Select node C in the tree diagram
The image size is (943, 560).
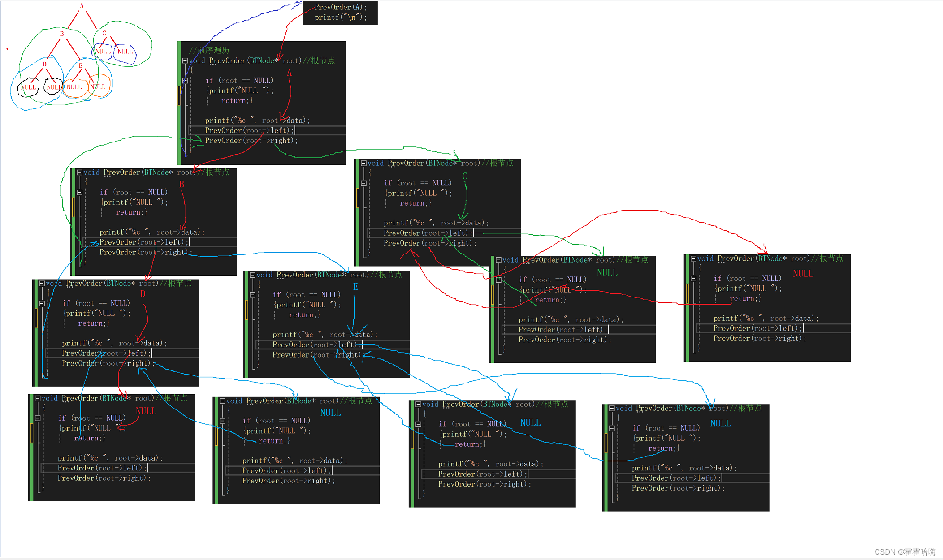click(x=104, y=33)
